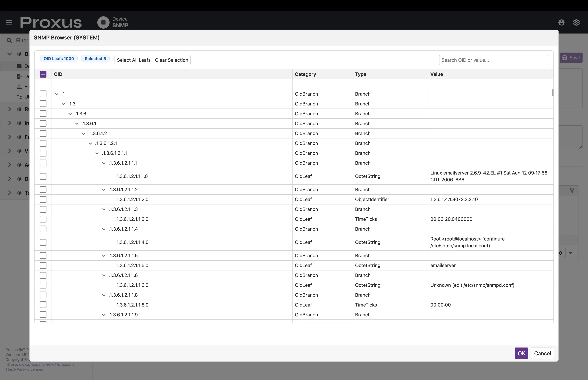Screen dimensions: 588x380
Task: Open the user account profile icon
Action: tap(561, 22)
